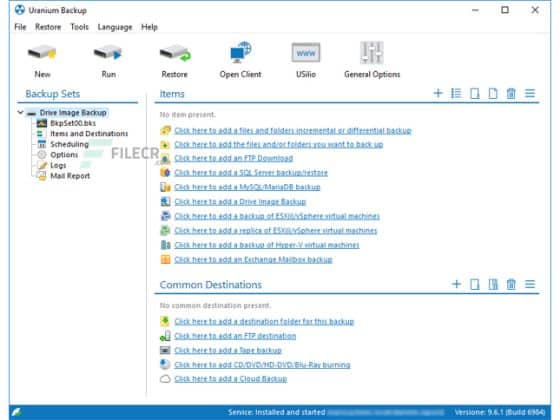The image size is (560, 420).
Task: Click the icon beside the Drive Image Backup link
Action: [x=165, y=201]
